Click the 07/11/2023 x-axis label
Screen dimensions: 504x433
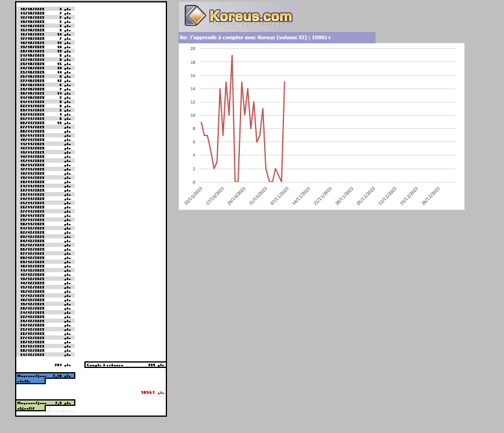282,196
